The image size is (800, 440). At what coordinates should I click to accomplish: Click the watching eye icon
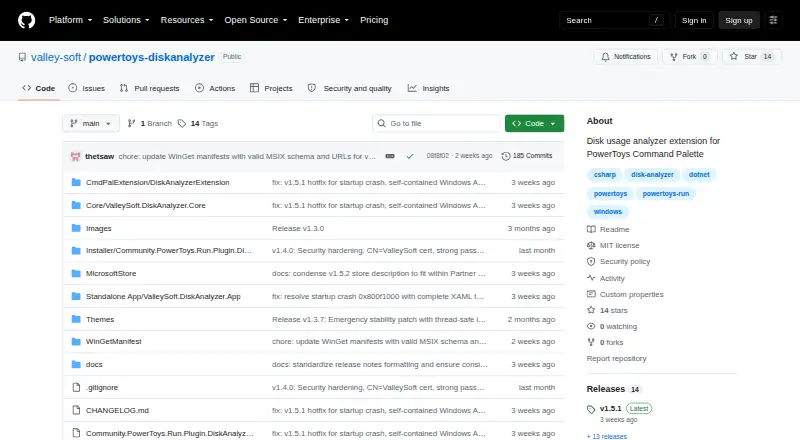coord(591,326)
